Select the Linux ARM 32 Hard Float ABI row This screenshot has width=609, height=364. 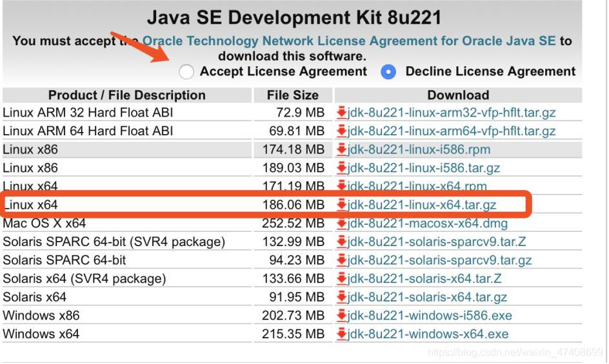point(292,113)
